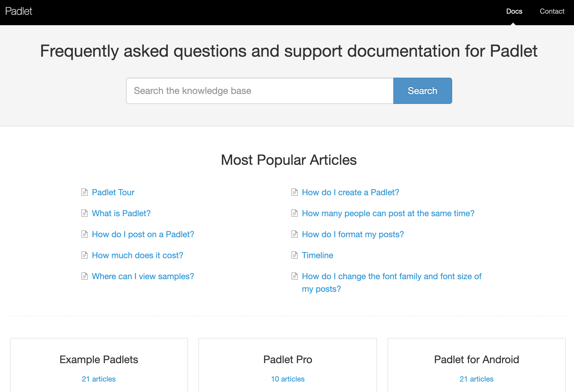
Task: Focus the knowledge base search field
Action: tap(259, 91)
